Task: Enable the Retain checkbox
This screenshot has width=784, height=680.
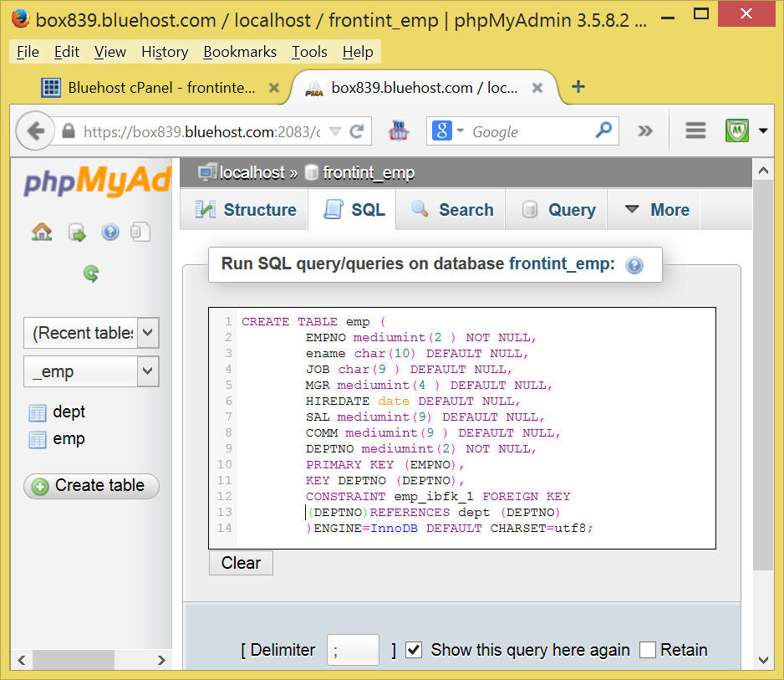Action: 648,650
